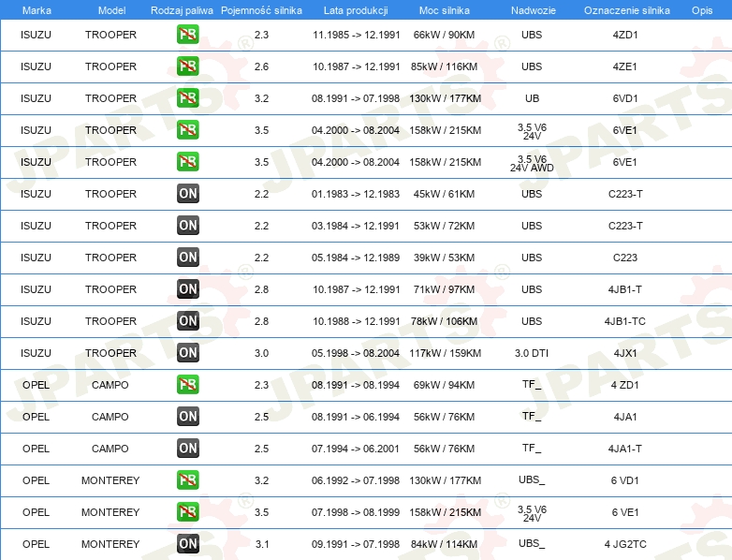This screenshot has height=560, width=732.
Task: Select engine code 4JX1 cell
Action: 625,353
